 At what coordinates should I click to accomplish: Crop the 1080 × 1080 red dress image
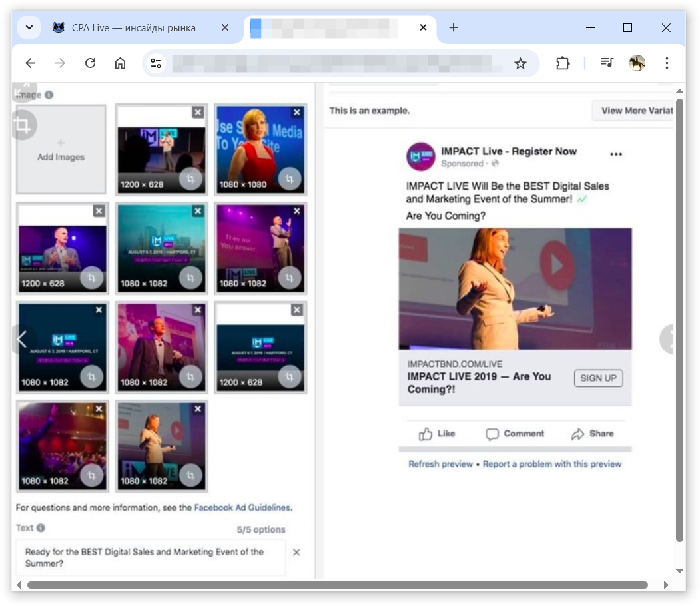(x=289, y=179)
